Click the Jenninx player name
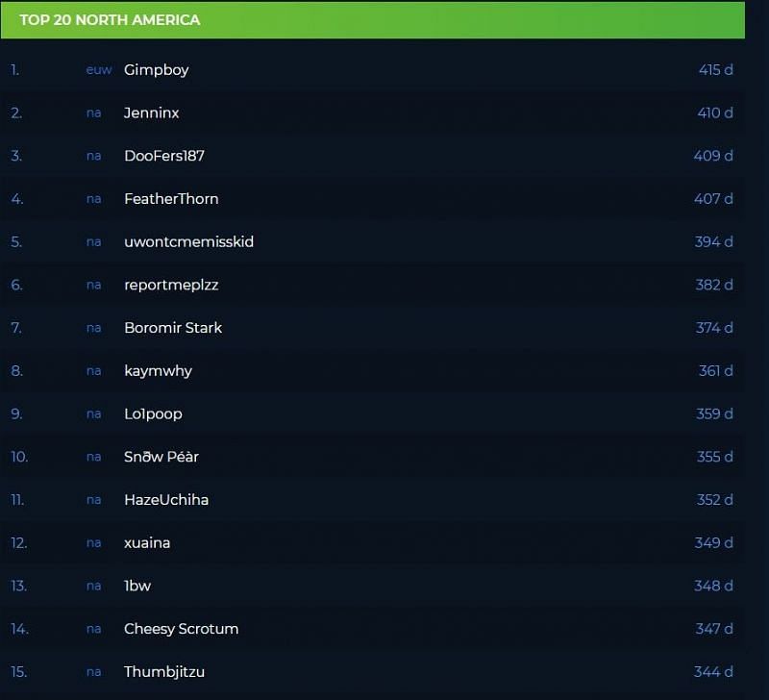 151,113
